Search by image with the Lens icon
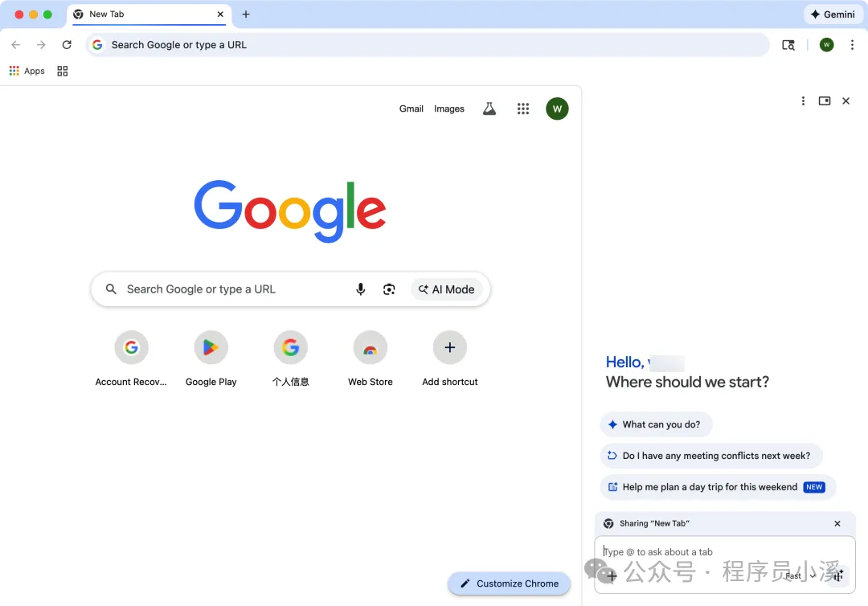868x606 pixels. pos(389,289)
